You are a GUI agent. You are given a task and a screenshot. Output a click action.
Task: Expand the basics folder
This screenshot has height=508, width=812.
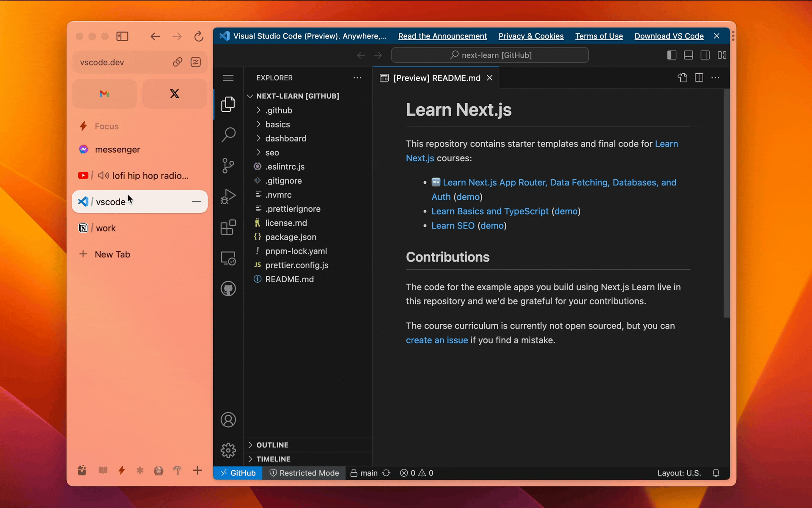coord(307,124)
